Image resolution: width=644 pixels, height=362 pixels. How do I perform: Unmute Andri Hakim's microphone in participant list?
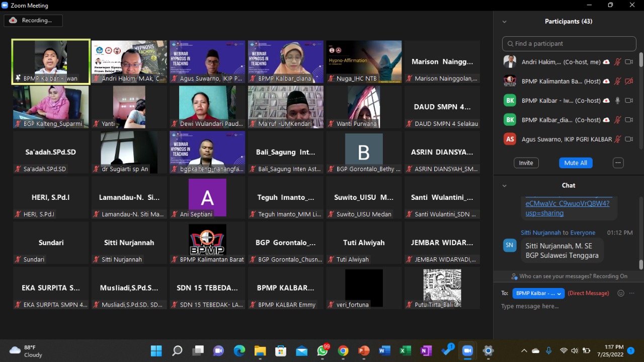point(617,62)
